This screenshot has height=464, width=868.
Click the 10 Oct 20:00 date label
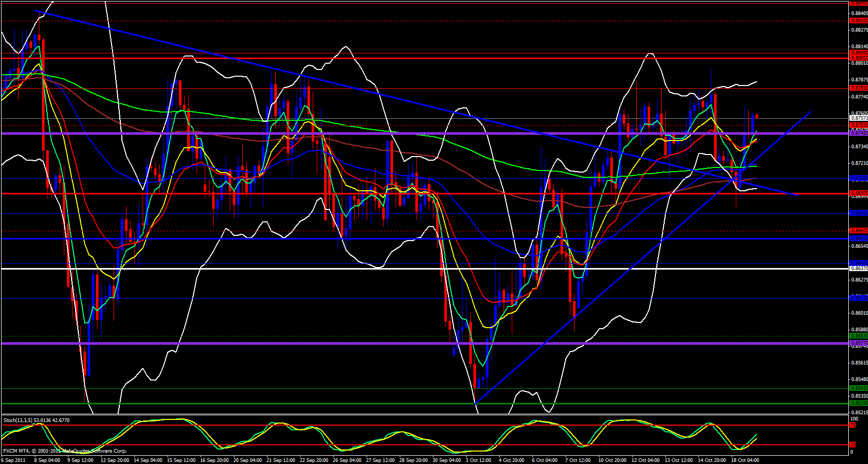[612, 460]
